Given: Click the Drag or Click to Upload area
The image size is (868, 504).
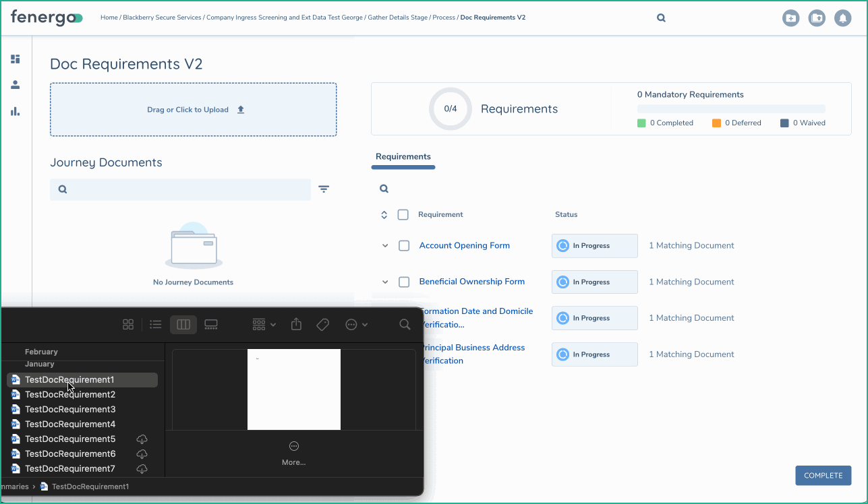Looking at the screenshot, I should 194,110.
